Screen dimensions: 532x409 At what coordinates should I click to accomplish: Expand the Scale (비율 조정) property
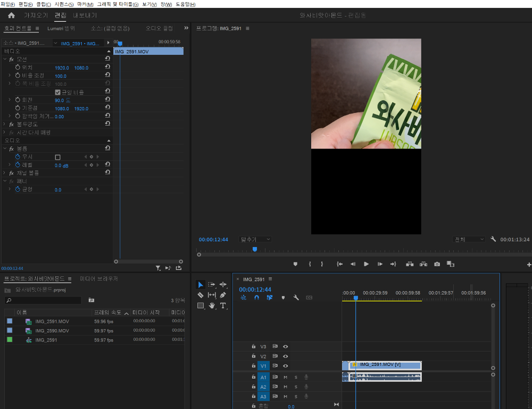(10, 75)
